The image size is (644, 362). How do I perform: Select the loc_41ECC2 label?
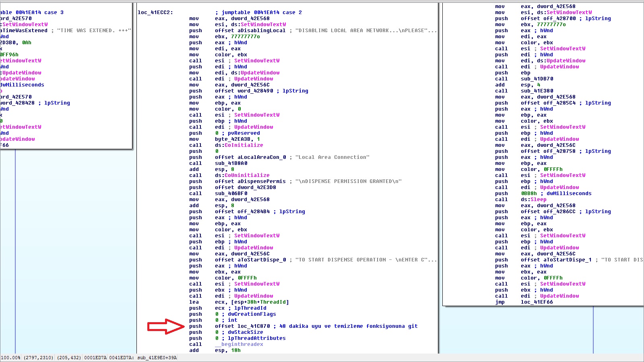point(155,12)
